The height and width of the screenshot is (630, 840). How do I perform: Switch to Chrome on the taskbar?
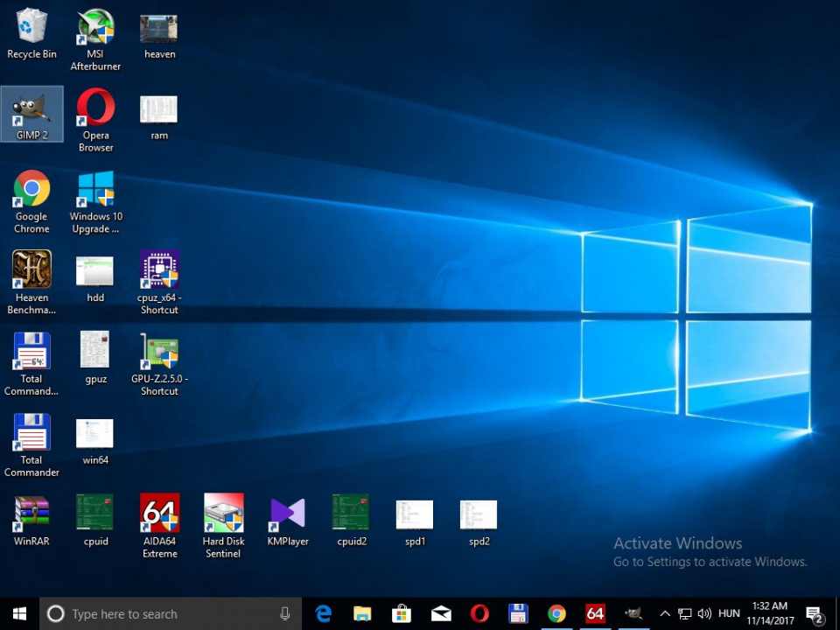(556, 613)
